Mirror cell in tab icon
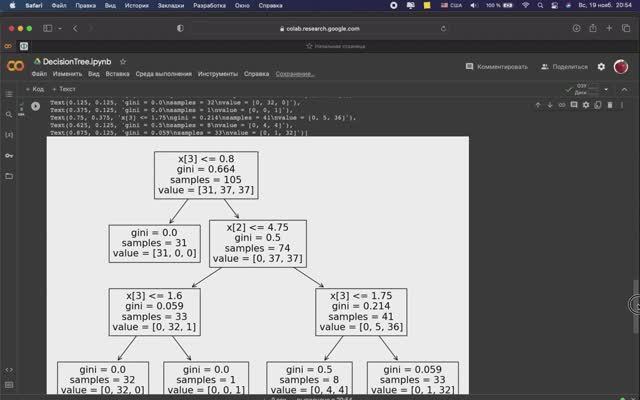 pos(598,105)
